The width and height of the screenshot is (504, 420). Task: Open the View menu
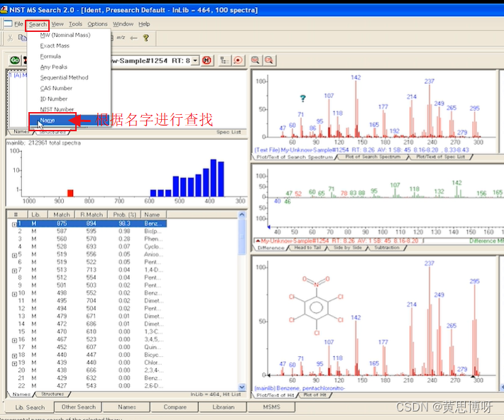click(x=57, y=24)
